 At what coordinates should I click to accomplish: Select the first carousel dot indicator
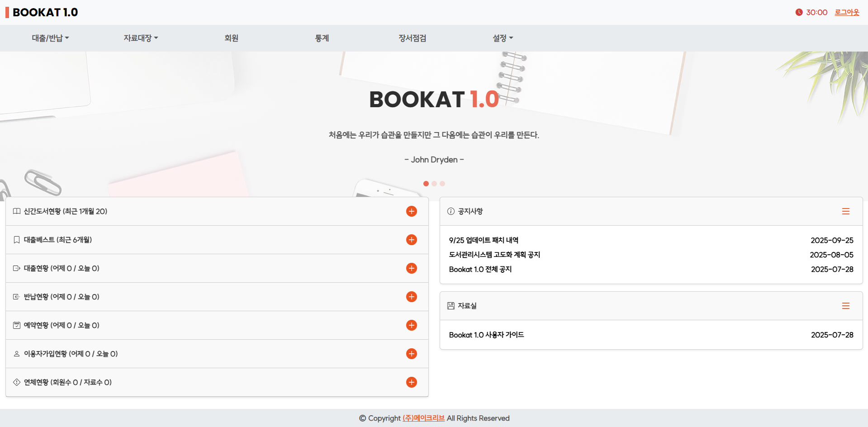pyautogui.click(x=426, y=184)
